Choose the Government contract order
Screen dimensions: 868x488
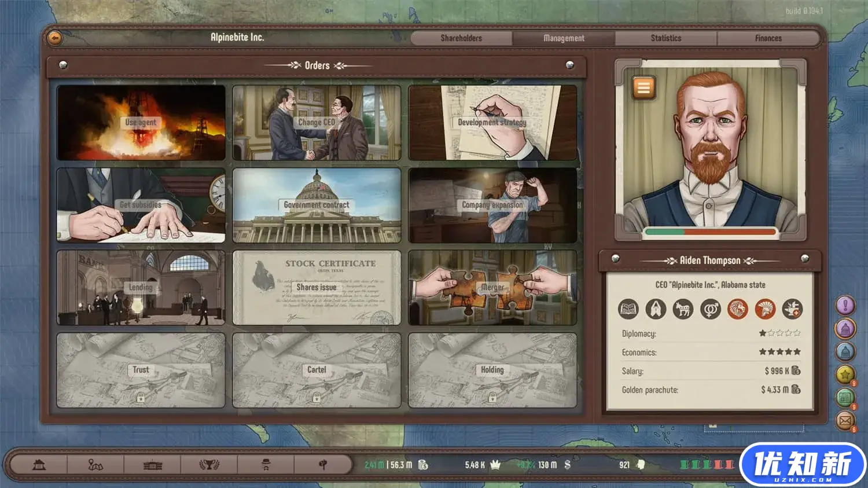coord(317,205)
